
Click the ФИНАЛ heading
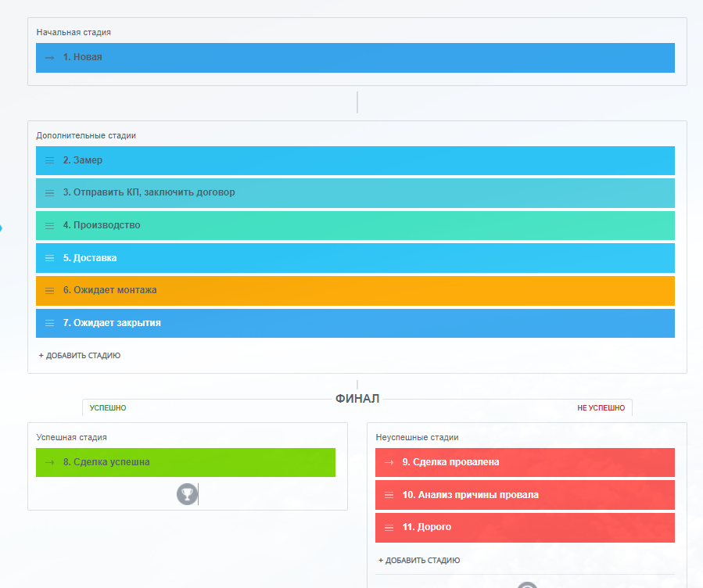357,399
